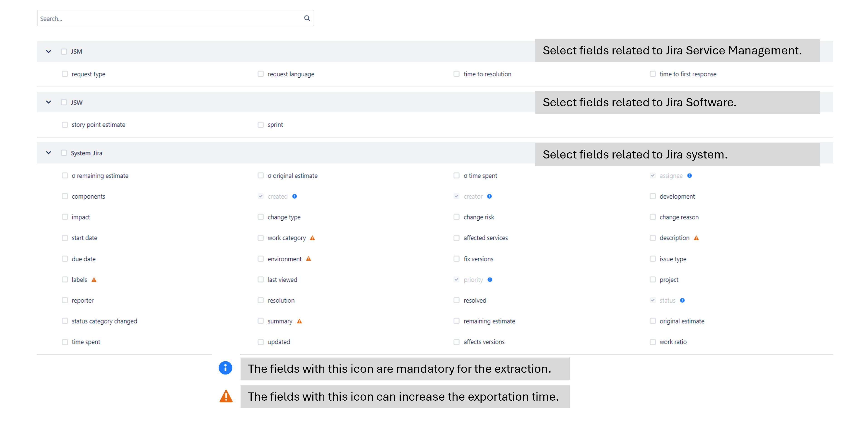This screenshot has width=868, height=431.
Task: Select all System_Jira fields checkbox
Action: click(x=64, y=153)
